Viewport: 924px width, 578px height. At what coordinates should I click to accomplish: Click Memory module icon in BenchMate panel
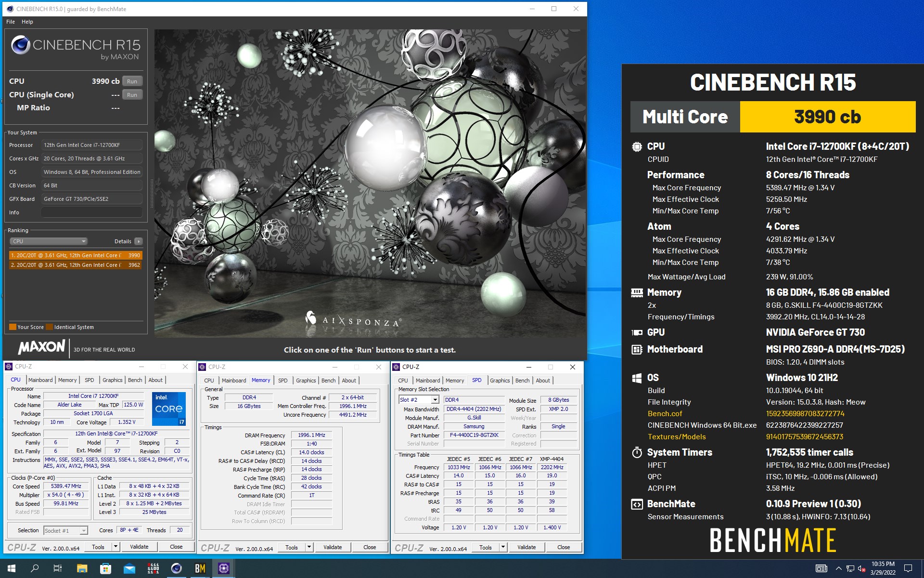(x=637, y=292)
